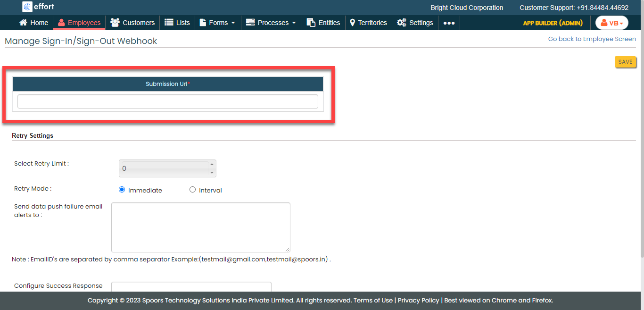This screenshot has height=310, width=644.
Task: Click the yellow SAVE button
Action: pos(625,62)
